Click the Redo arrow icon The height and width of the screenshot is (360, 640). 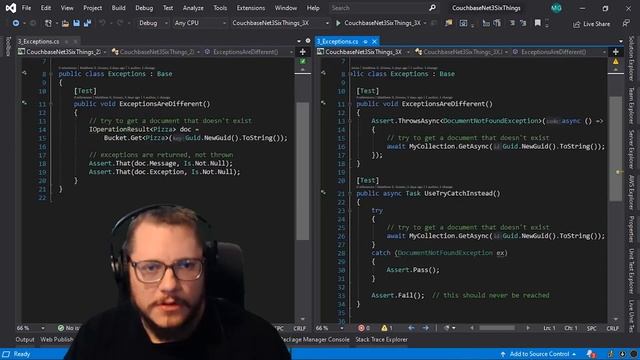pos(120,23)
